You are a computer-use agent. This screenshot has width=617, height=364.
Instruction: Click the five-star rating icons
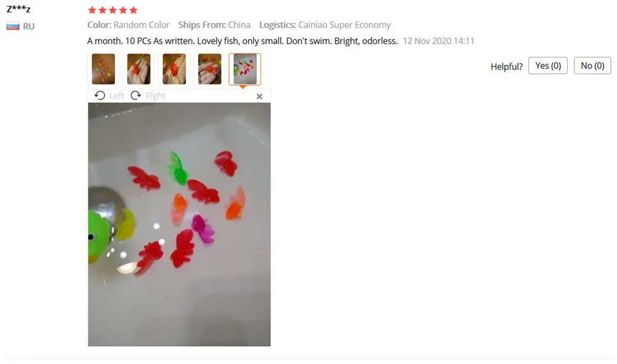tap(113, 10)
